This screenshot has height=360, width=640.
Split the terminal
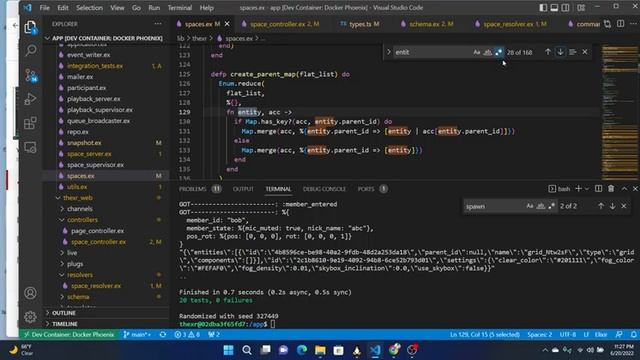[x=598, y=189]
